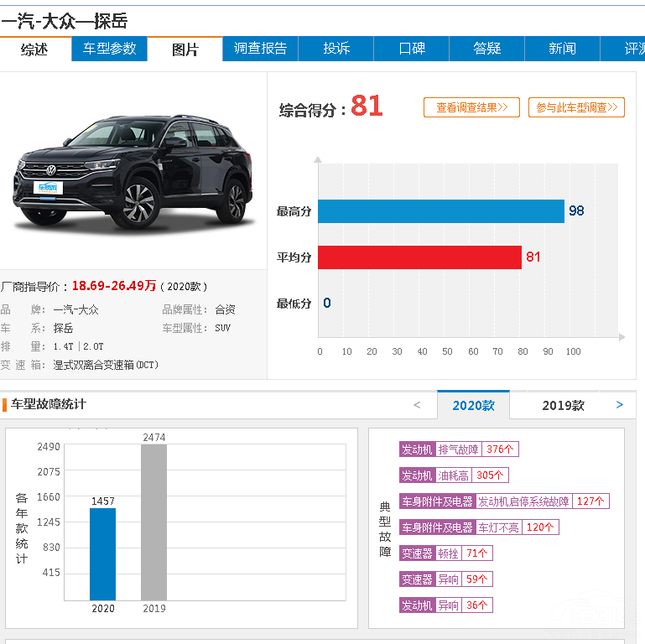Select the 2020款 model year tab
This screenshot has width=645, height=644.
pyautogui.click(x=473, y=405)
